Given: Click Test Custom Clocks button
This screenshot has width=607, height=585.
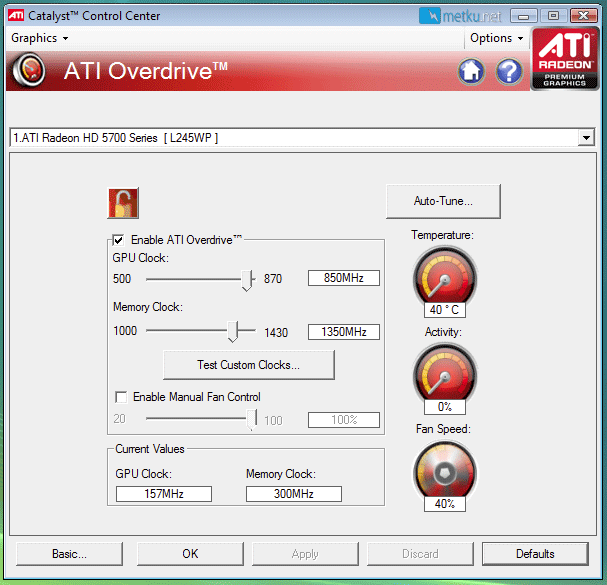Looking at the screenshot, I should pos(249,365).
